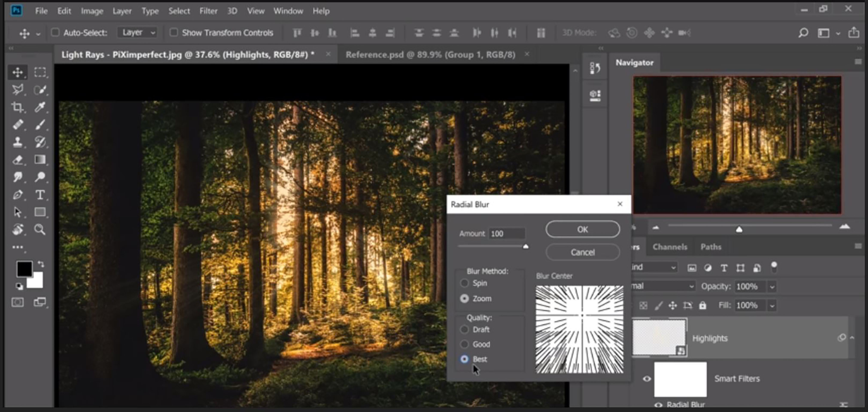The width and height of the screenshot is (868, 412).
Task: Set quality to Good
Action: pos(464,344)
